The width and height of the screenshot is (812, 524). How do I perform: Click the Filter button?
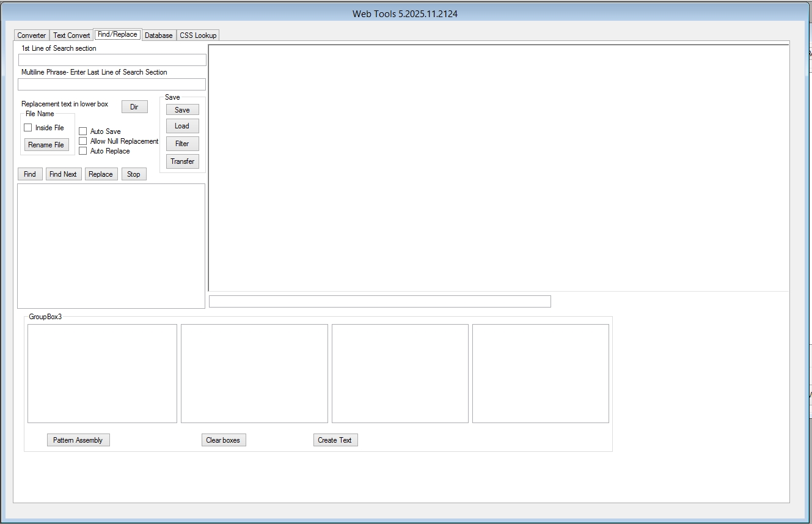point(182,144)
